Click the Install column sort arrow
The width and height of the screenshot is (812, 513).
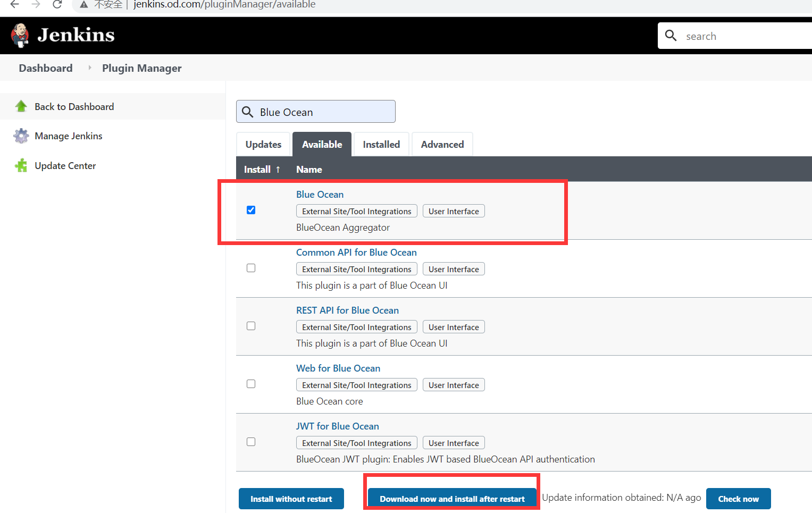click(x=278, y=169)
